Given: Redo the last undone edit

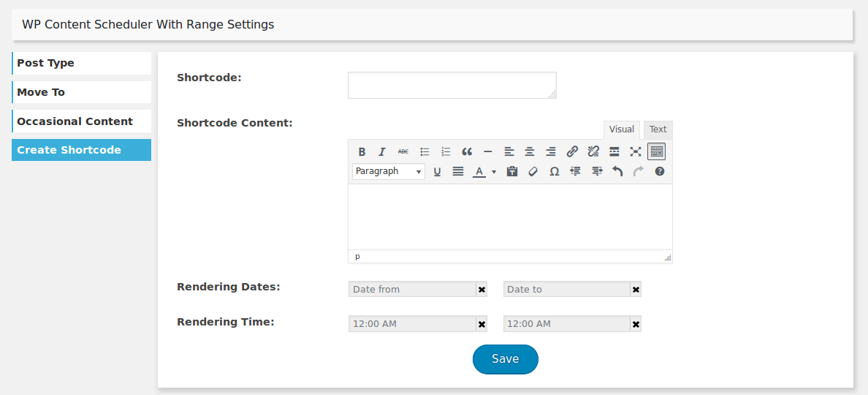Looking at the screenshot, I should [639, 172].
